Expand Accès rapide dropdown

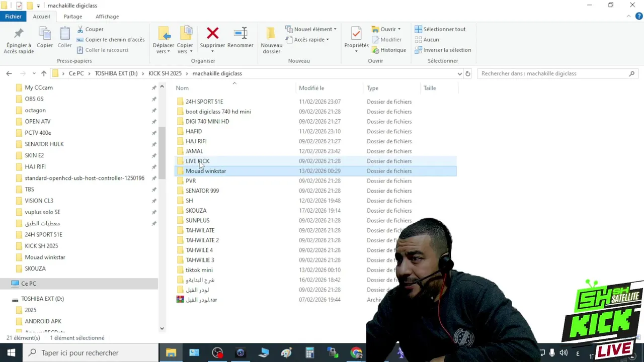tap(307, 40)
